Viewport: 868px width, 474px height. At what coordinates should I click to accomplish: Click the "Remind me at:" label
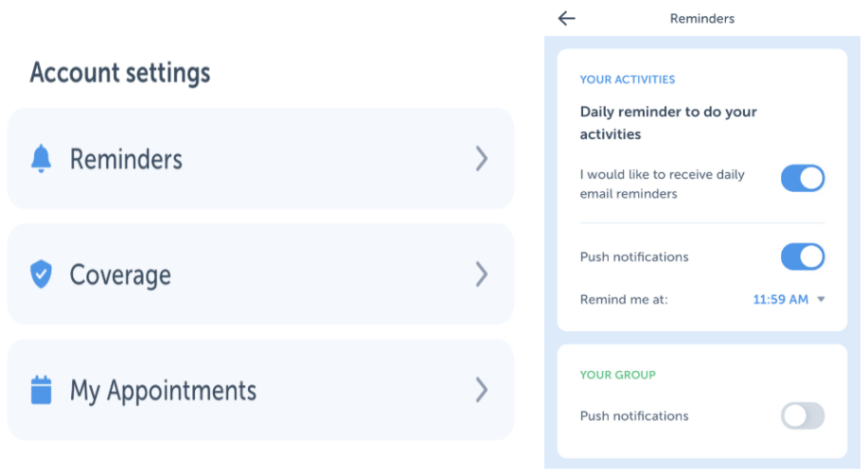click(x=624, y=299)
